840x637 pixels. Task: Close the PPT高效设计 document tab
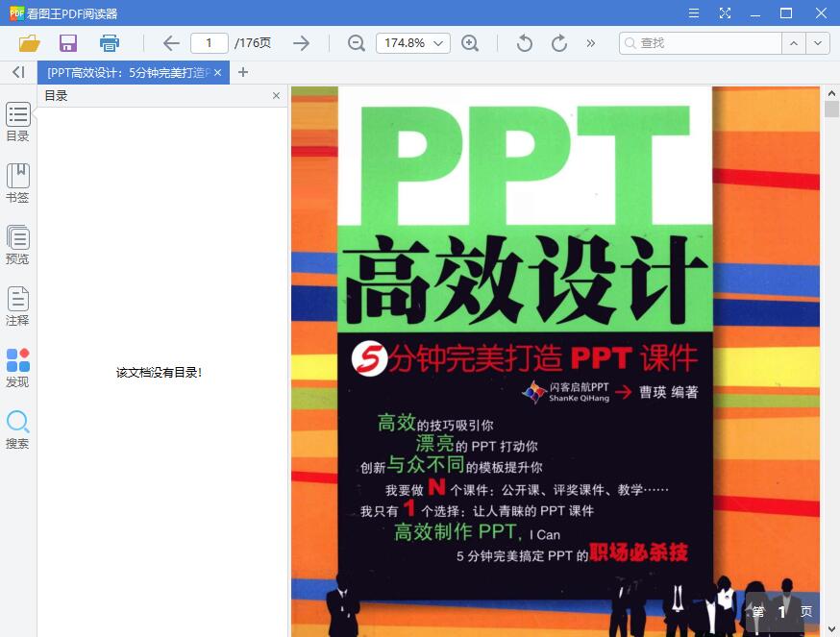[x=217, y=72]
